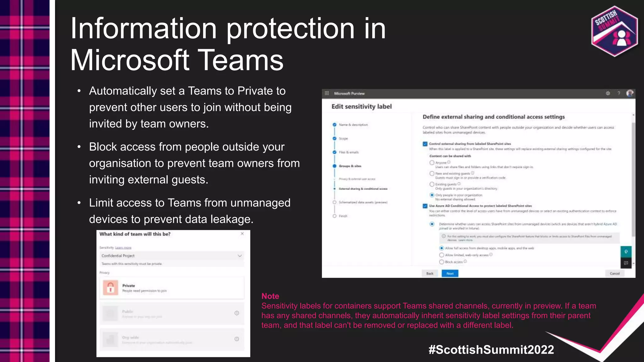Open 'Privacy & external user access' sub-step
644x362 pixels.
(357, 179)
